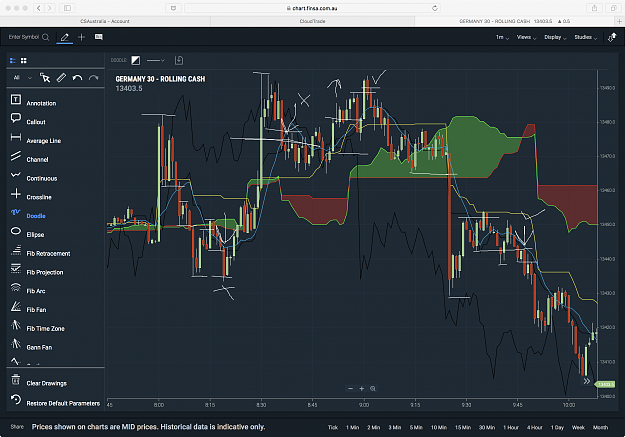625x437 pixels.
Task: Zoom out the chart with minus
Action: pyautogui.click(x=350, y=388)
